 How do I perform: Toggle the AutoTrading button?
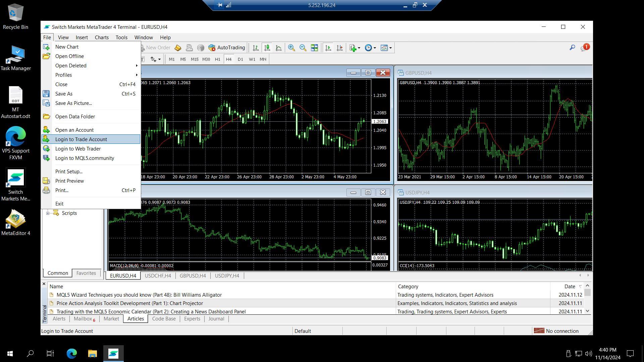[x=227, y=48]
